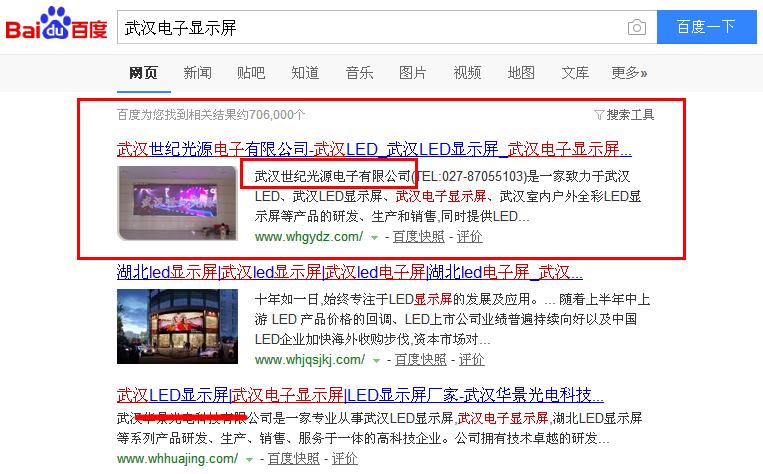The height and width of the screenshot is (474, 763).
Task: Click the Baidu logo
Action: pyautogui.click(x=57, y=27)
